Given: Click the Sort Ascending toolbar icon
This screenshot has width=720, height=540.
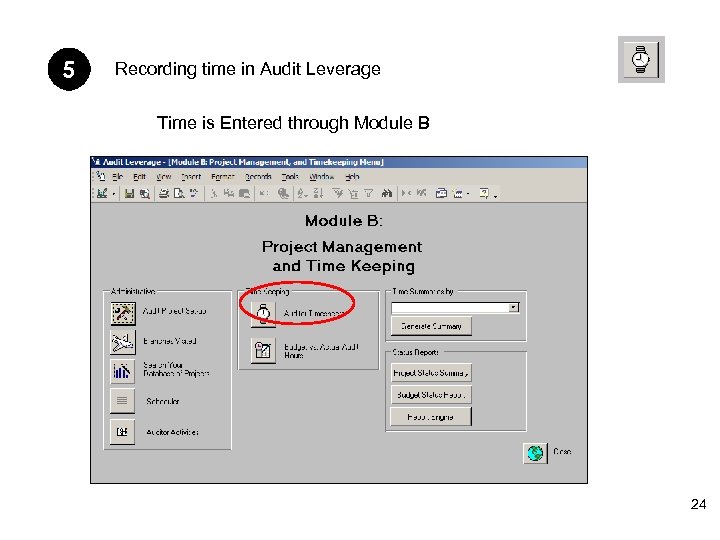Looking at the screenshot, I should (301, 193).
